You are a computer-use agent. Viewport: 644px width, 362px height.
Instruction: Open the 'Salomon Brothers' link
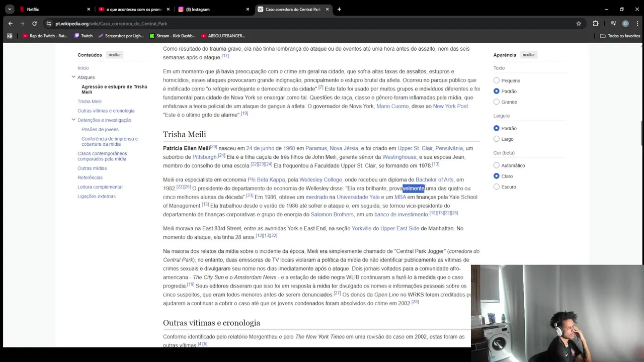click(x=332, y=215)
